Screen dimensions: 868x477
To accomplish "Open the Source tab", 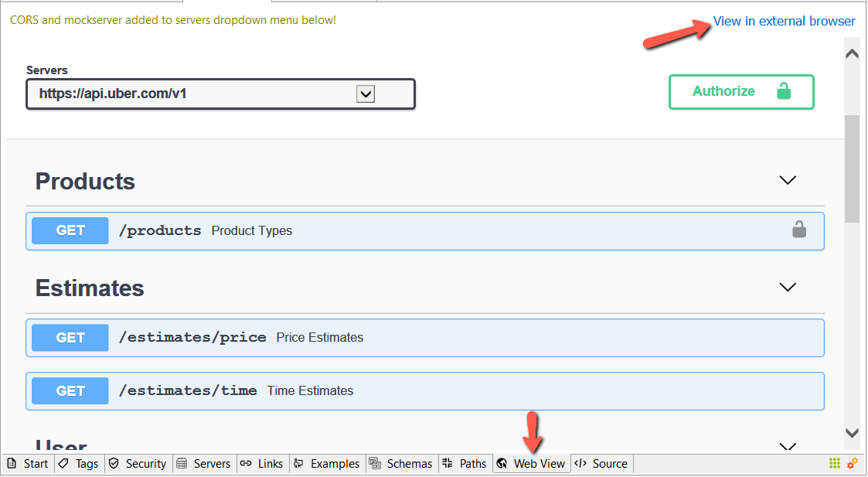I will tap(602, 464).
